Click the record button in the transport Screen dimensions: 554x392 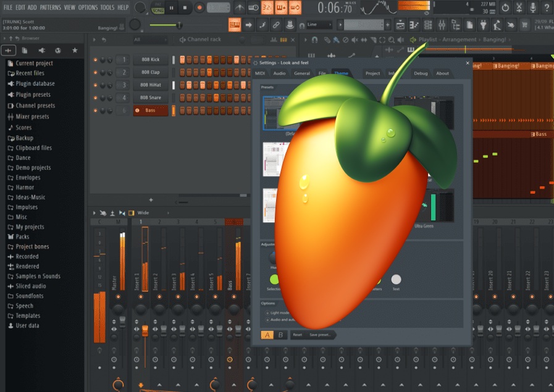pos(199,7)
